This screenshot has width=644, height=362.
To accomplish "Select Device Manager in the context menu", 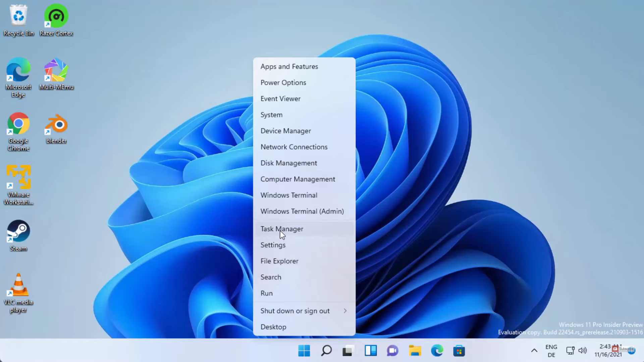I will pyautogui.click(x=285, y=131).
